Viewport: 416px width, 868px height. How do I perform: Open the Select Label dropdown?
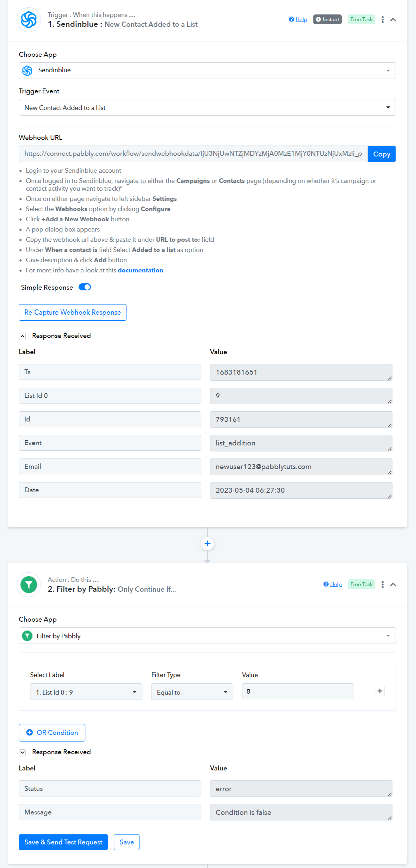click(x=86, y=692)
